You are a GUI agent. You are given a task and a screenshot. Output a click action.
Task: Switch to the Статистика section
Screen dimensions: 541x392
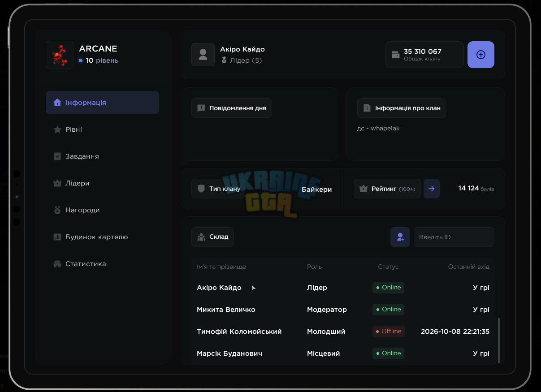point(102,264)
